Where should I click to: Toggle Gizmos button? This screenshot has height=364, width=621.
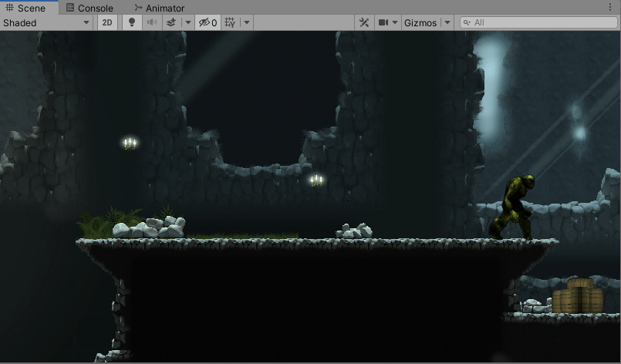[420, 22]
